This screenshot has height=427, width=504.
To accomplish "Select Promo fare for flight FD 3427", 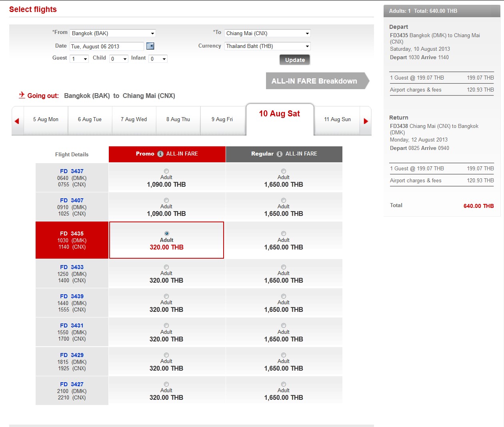I will [x=166, y=384].
